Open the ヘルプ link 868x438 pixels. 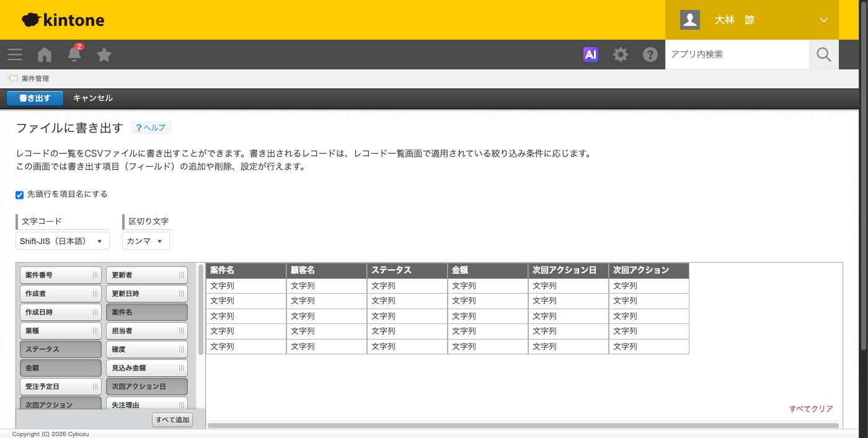coord(151,128)
